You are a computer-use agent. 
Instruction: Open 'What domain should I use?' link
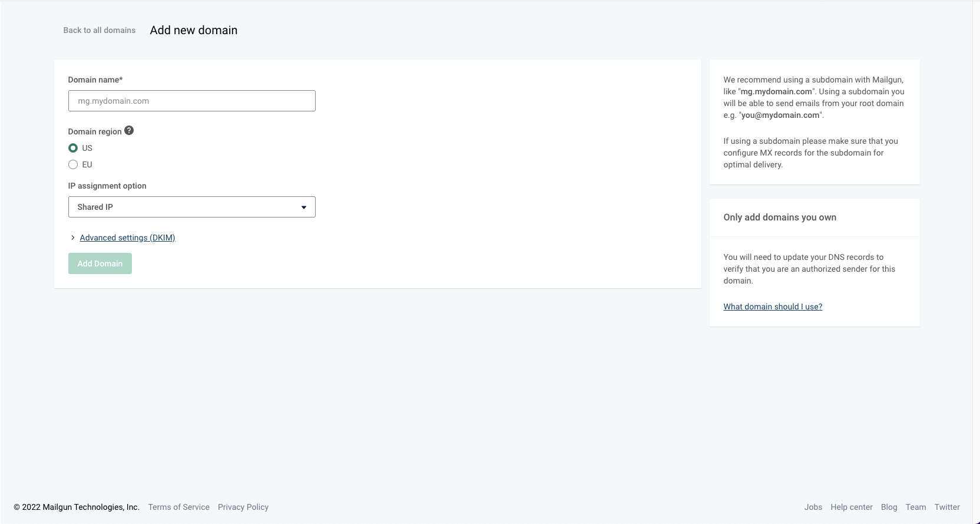click(x=772, y=307)
